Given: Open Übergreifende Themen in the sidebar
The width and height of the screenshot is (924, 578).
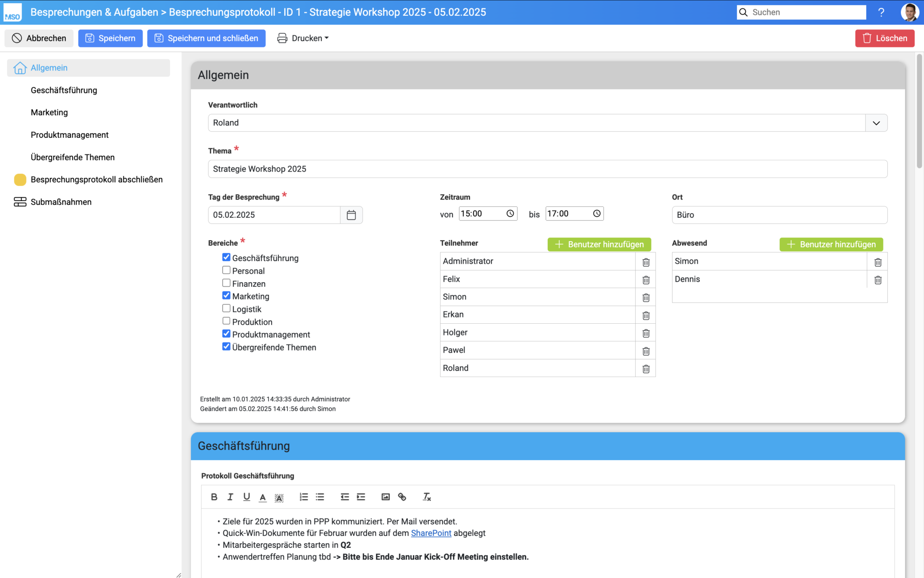Looking at the screenshot, I should coord(73,157).
